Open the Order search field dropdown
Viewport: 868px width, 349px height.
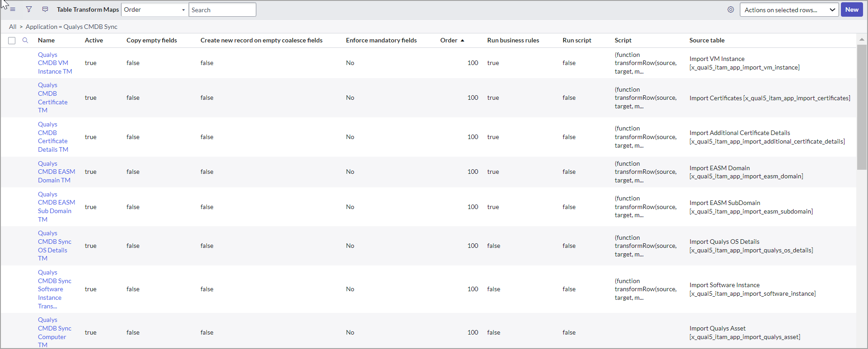[x=155, y=9]
